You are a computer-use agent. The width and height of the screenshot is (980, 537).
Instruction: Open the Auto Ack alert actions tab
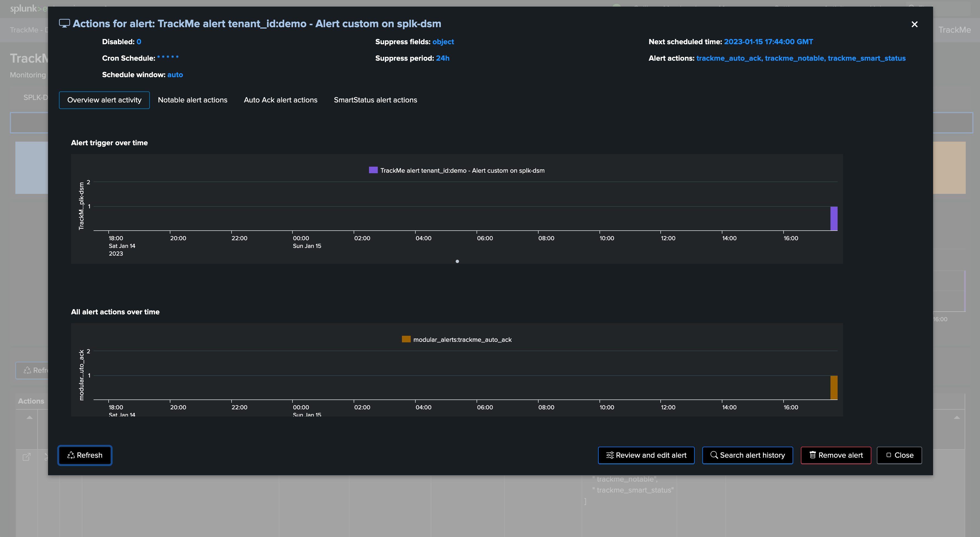pos(280,100)
